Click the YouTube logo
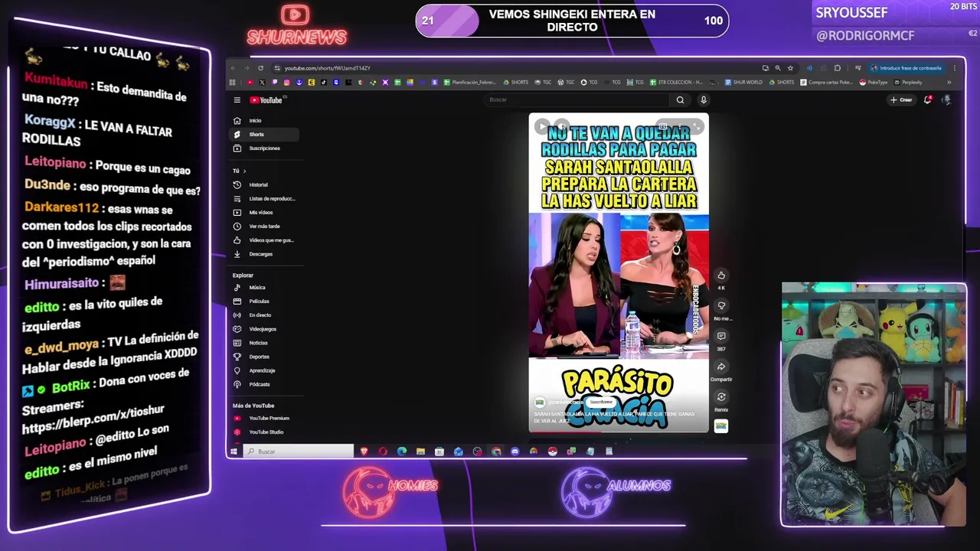 pyautogui.click(x=266, y=100)
